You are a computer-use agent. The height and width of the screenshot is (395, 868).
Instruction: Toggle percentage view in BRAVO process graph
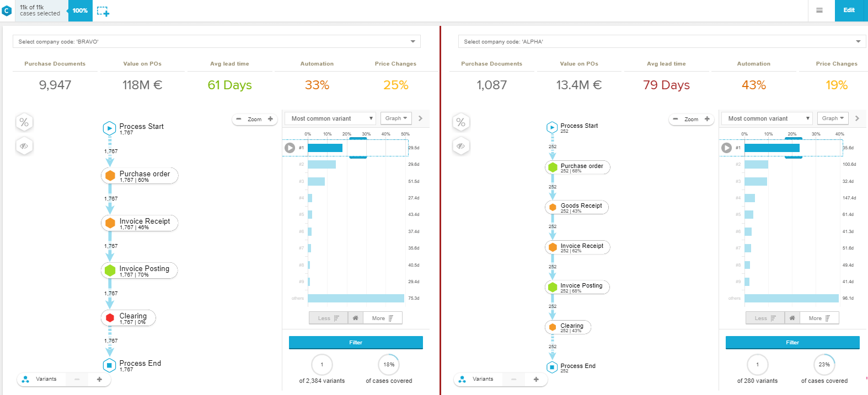(x=24, y=122)
